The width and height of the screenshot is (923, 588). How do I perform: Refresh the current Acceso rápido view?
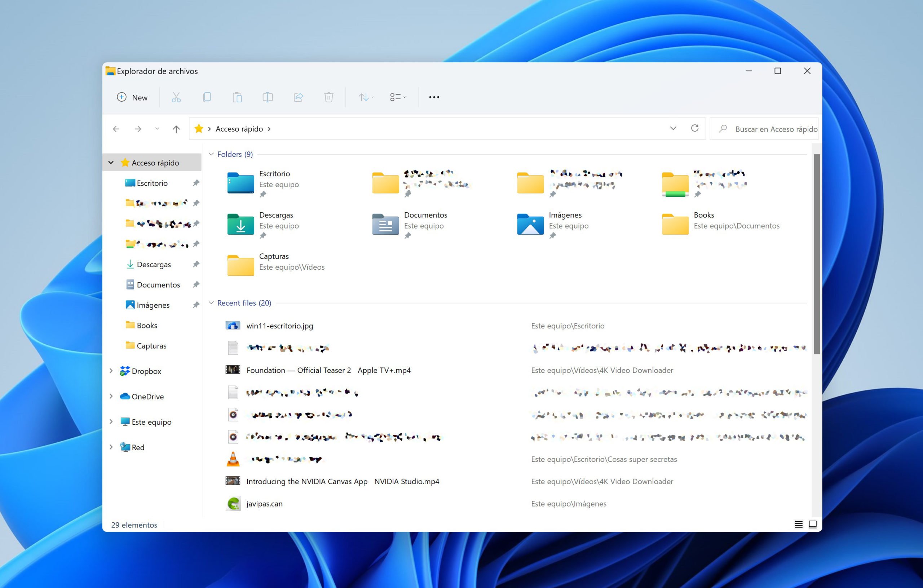point(694,128)
